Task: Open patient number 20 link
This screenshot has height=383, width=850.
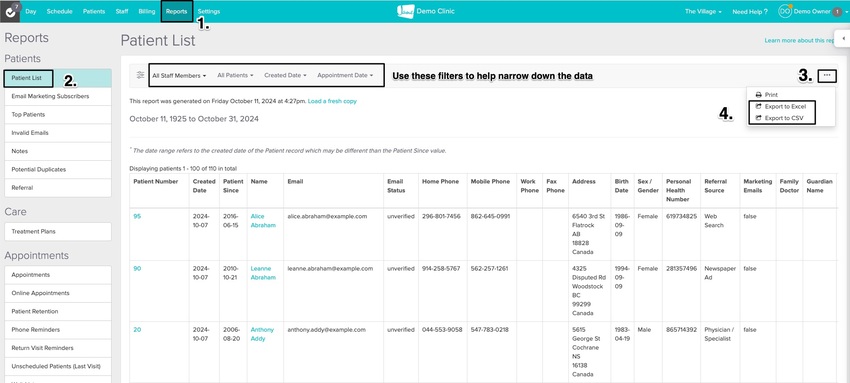Action: [137, 329]
